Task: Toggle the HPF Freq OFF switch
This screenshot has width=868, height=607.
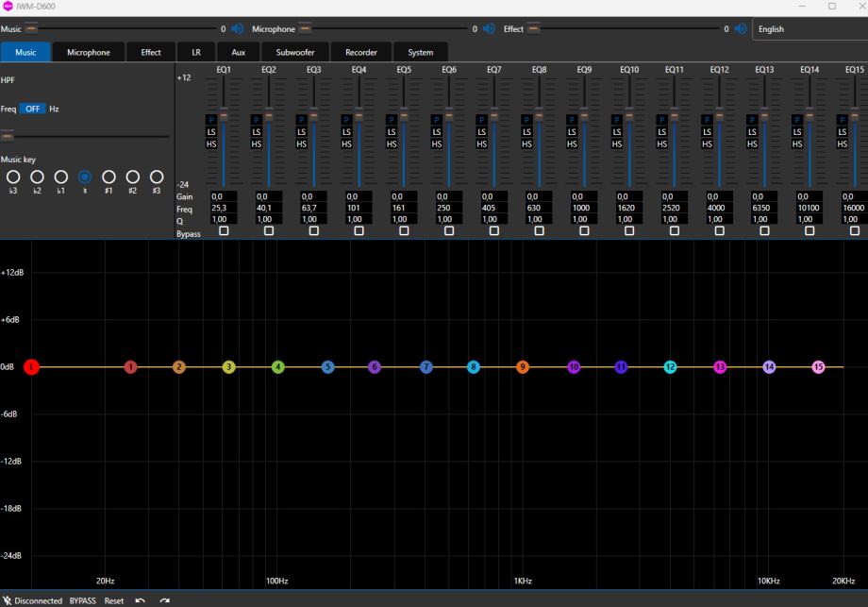Action: (x=34, y=109)
